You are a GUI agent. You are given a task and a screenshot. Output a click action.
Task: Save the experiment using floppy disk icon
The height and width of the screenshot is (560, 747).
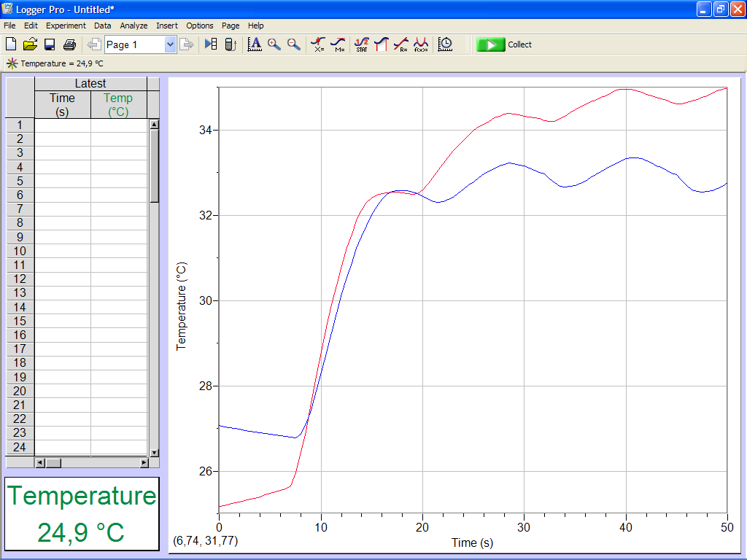click(x=50, y=44)
